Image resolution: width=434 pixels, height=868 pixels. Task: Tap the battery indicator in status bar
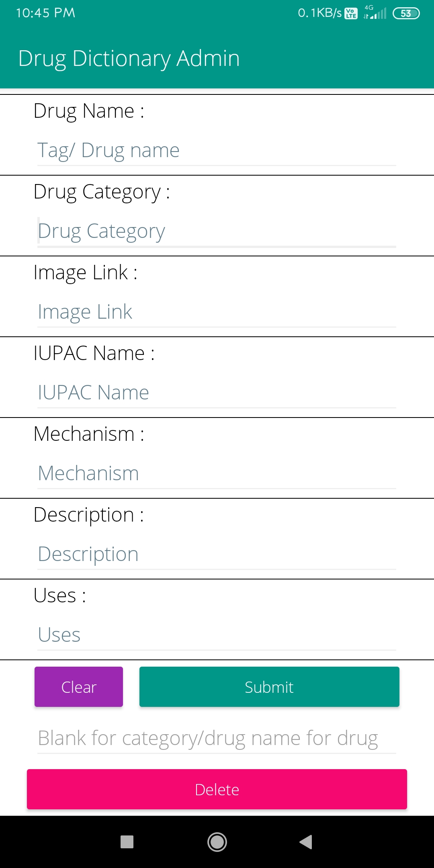[x=406, y=13]
